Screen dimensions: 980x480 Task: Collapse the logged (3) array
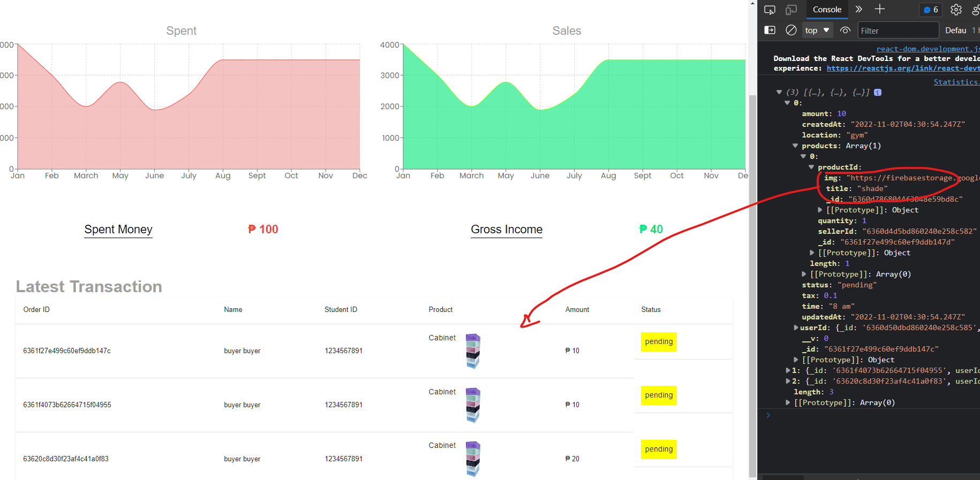point(779,92)
